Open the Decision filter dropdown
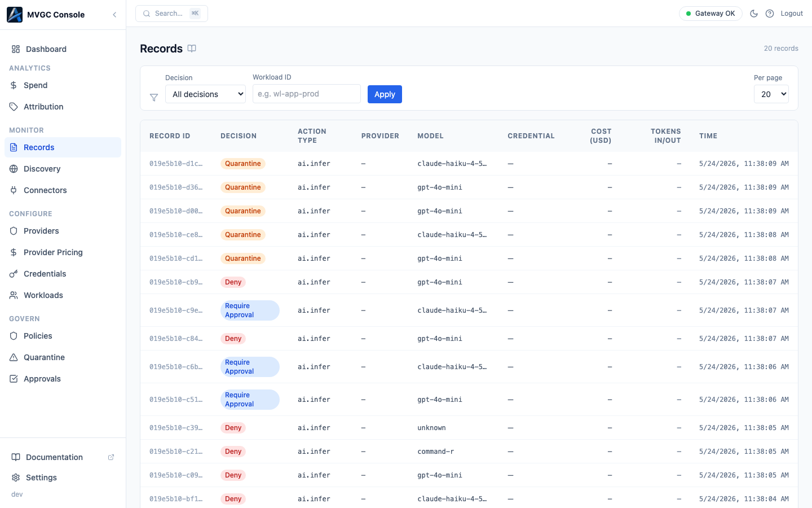The height and width of the screenshot is (508, 812). [x=205, y=94]
